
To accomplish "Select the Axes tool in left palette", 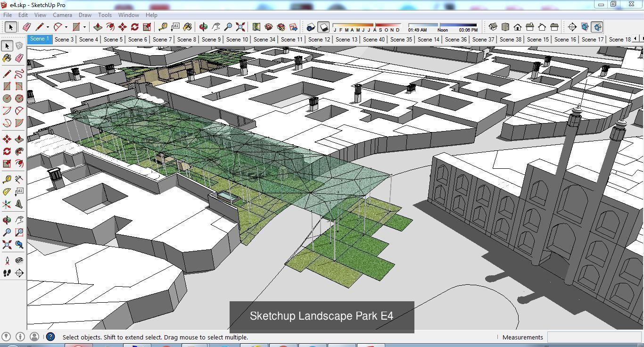I will (x=7, y=204).
